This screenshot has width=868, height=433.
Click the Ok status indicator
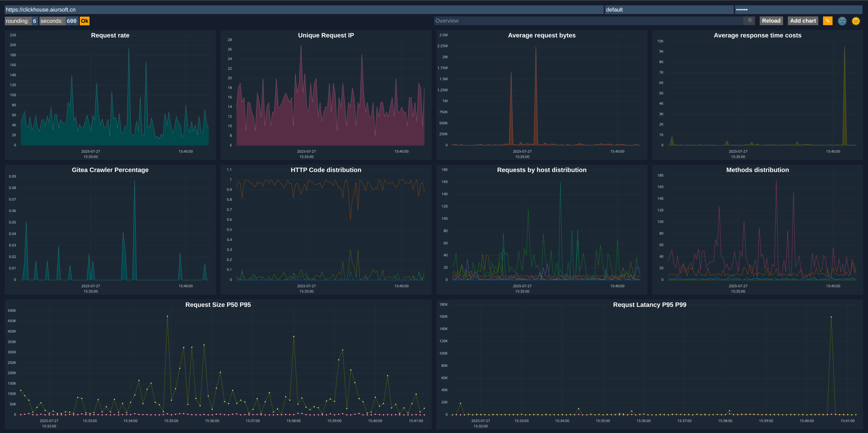coord(85,21)
